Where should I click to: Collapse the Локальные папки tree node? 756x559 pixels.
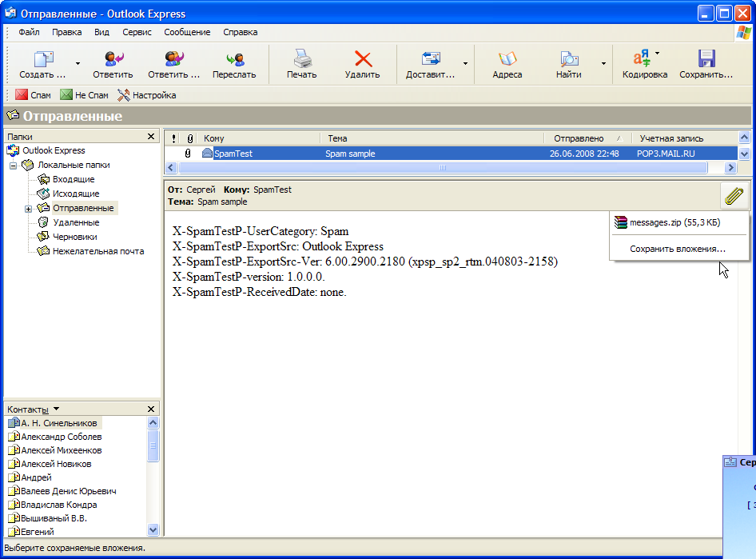(x=14, y=166)
